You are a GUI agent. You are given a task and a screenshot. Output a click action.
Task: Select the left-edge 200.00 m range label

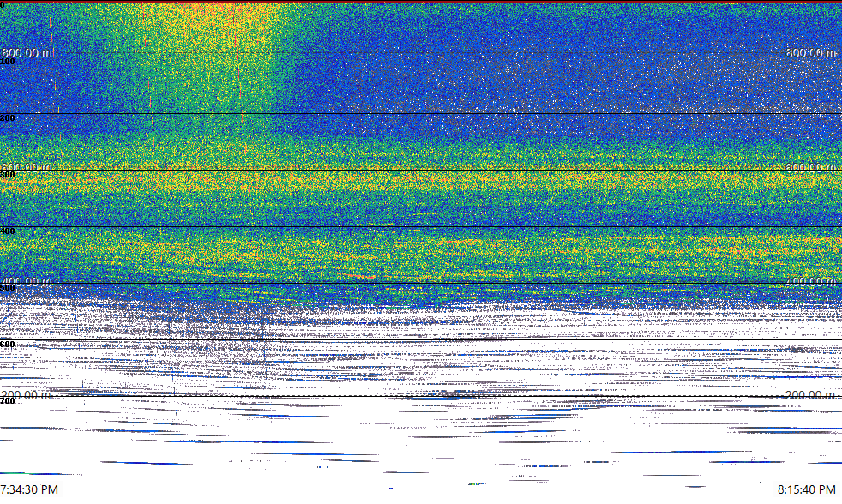coord(27,395)
